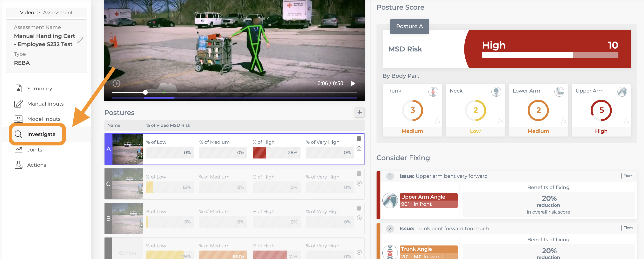The height and width of the screenshot is (259, 644).
Task: Open the Joints view
Action: [x=35, y=150]
